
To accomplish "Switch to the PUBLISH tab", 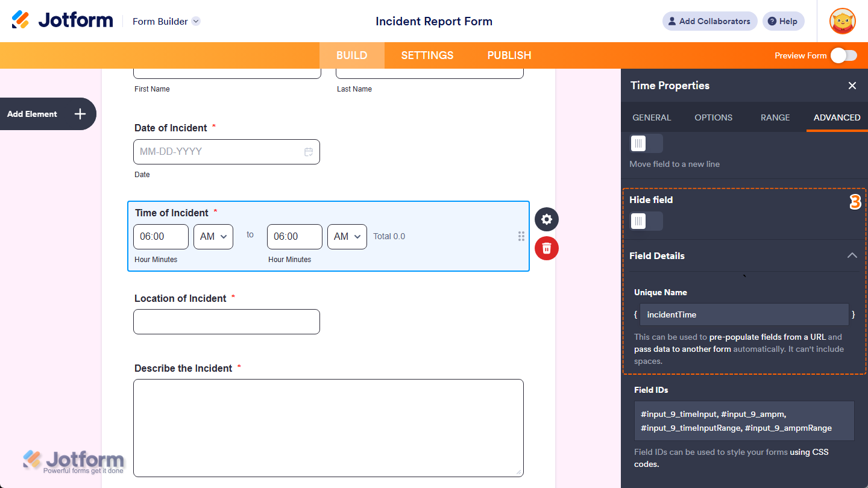I will coord(509,55).
